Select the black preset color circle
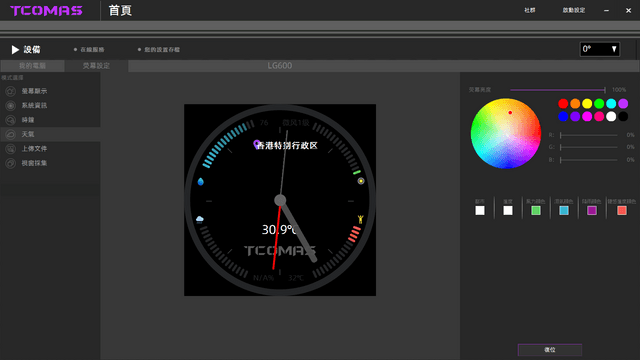Screen dimensions: 640x360 pos(623,116)
